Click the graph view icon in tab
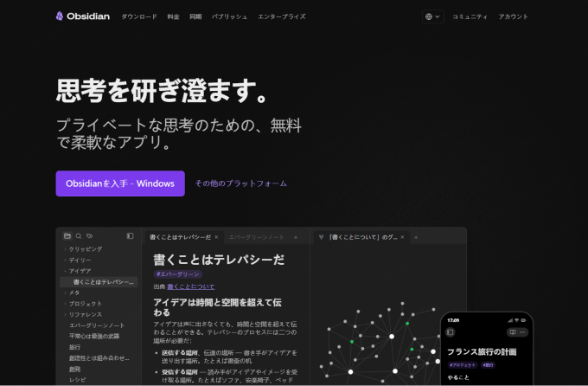Viewport: 588px width, 386px height. click(x=321, y=237)
